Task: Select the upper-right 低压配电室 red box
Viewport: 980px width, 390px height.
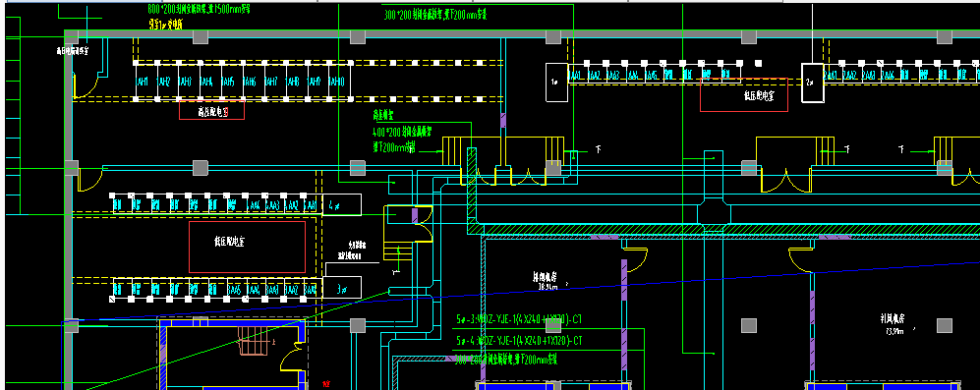Action: click(x=744, y=94)
